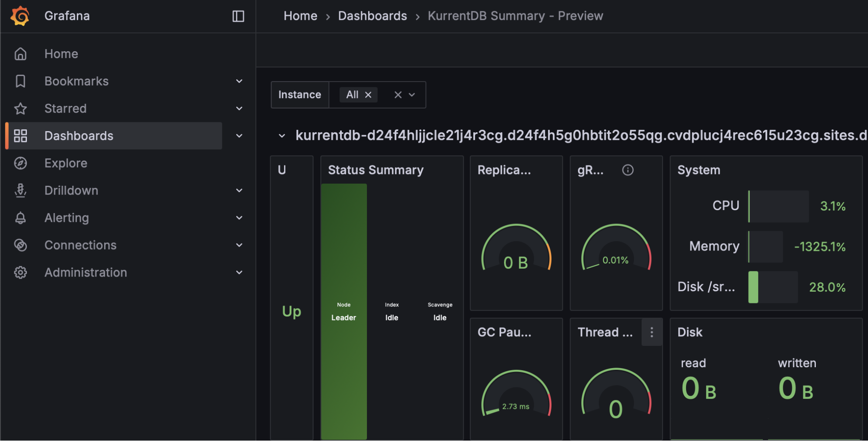868x441 pixels.
Task: Toggle the navigation sidebar collapse control
Action: click(x=238, y=16)
